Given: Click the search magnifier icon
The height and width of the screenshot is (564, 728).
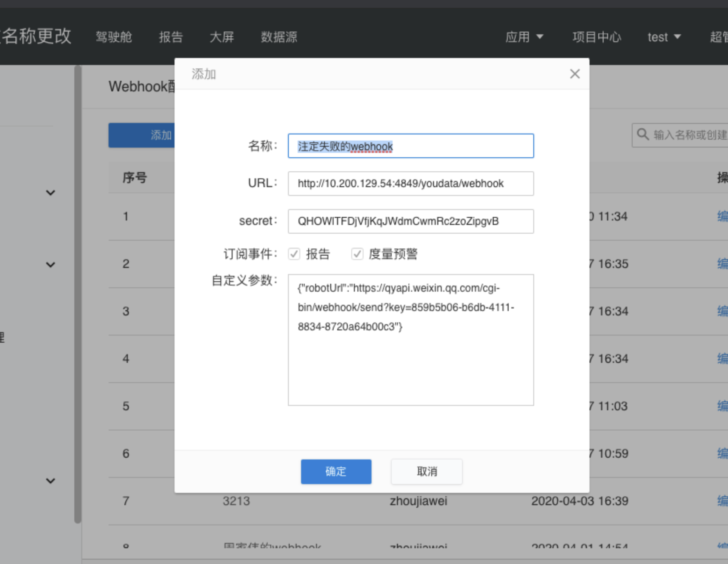Looking at the screenshot, I should [x=643, y=134].
